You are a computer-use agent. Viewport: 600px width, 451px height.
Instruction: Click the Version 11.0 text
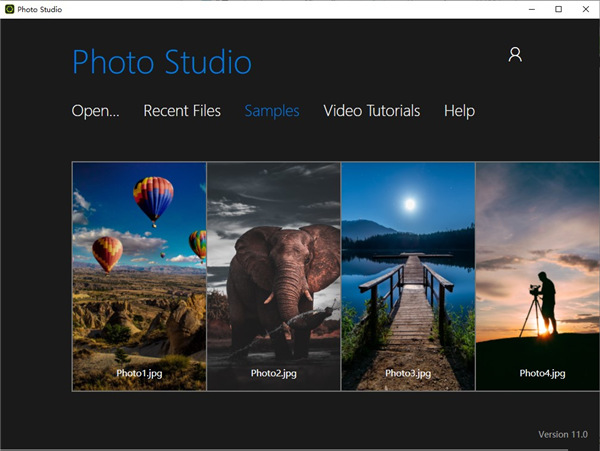562,435
